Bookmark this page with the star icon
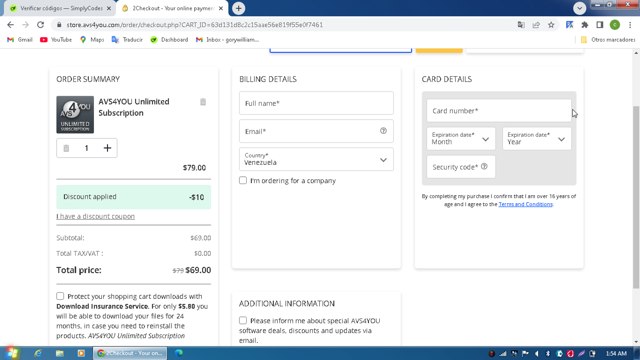Image resolution: width=640 pixels, height=360 pixels. click(551, 25)
